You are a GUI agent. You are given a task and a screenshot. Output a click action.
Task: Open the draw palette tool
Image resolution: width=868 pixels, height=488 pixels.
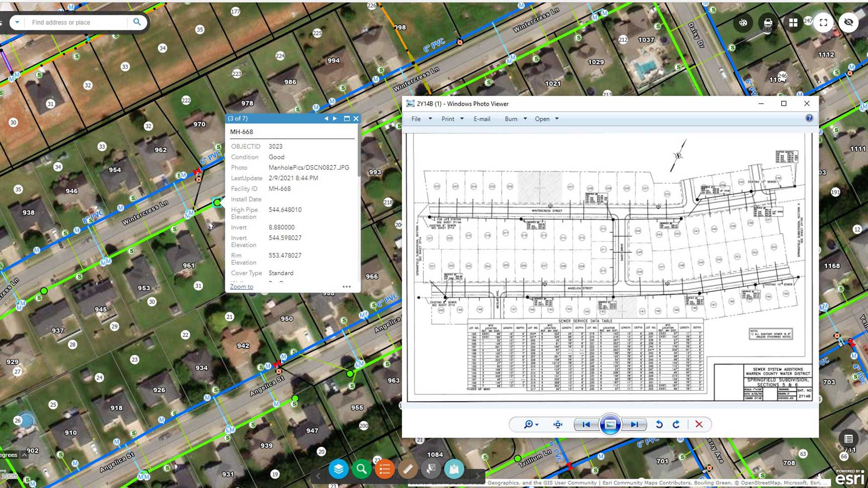point(743,23)
